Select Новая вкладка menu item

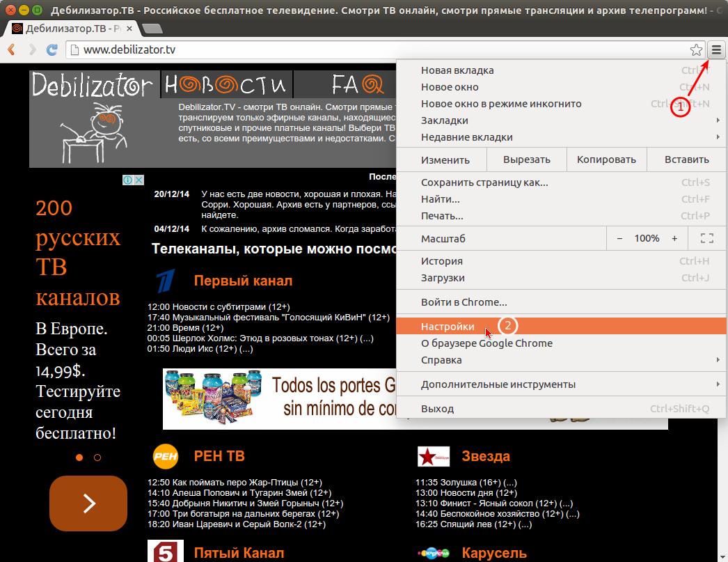(561, 70)
